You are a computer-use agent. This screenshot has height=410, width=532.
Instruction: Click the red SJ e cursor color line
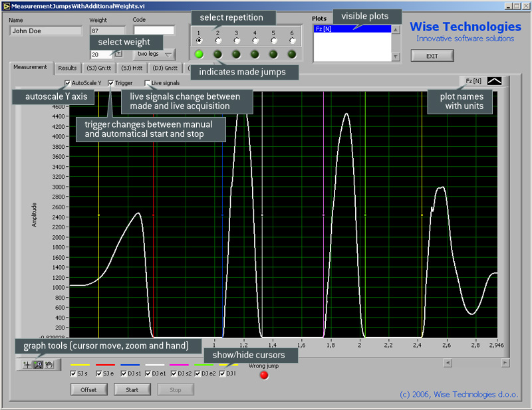105,365
